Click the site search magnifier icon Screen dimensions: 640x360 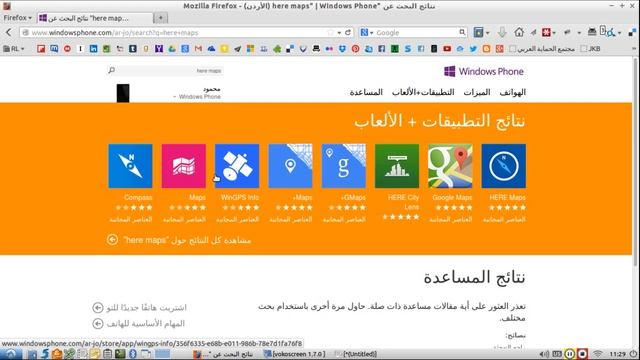click(x=111, y=71)
